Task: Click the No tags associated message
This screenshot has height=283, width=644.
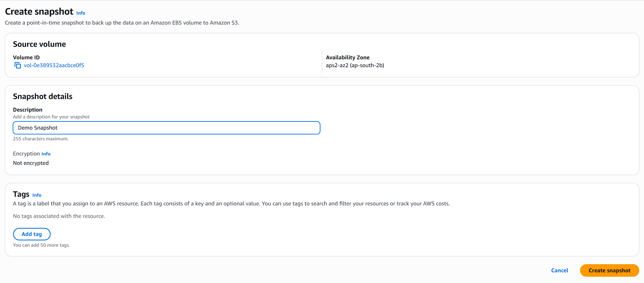Action: coord(59,216)
